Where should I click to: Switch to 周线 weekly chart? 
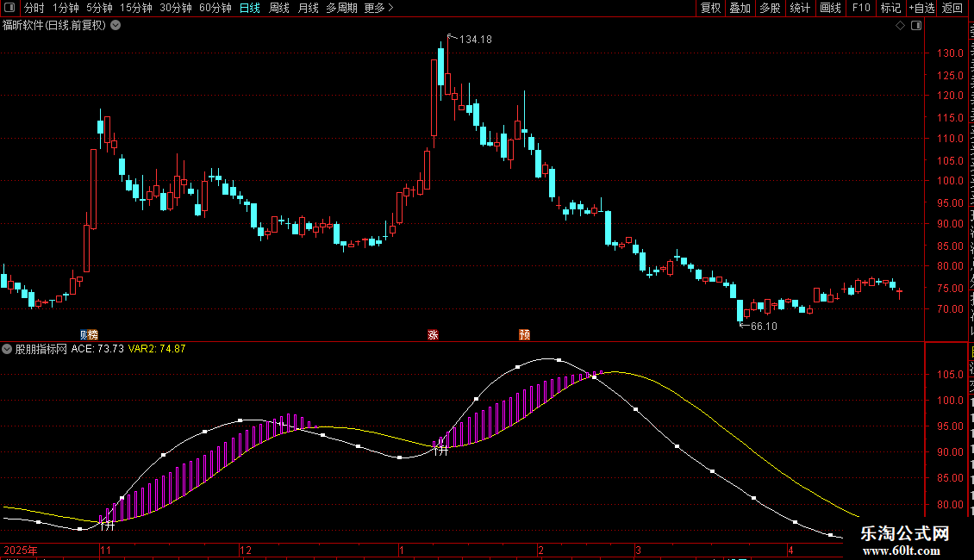[279, 8]
